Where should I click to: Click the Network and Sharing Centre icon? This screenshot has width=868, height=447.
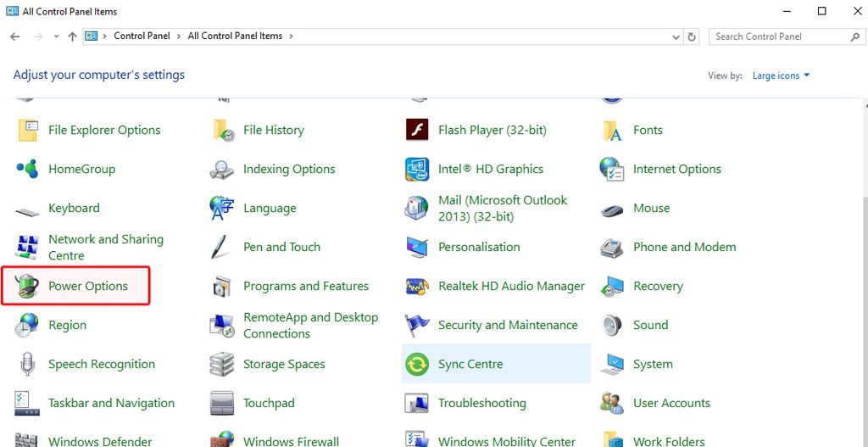click(28, 247)
